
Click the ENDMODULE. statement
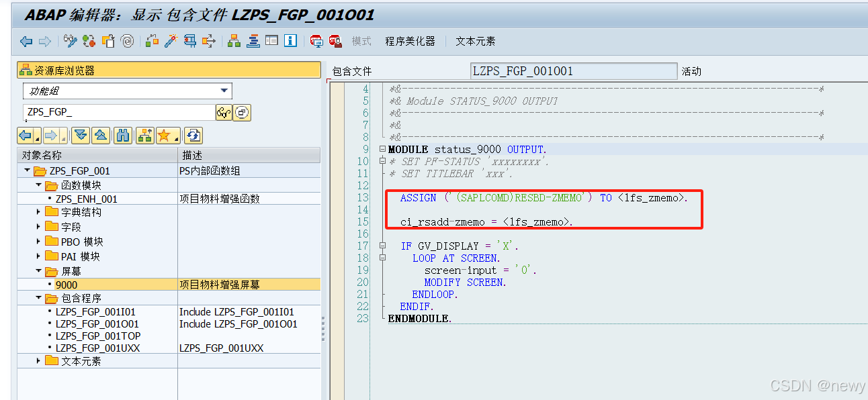coord(420,319)
